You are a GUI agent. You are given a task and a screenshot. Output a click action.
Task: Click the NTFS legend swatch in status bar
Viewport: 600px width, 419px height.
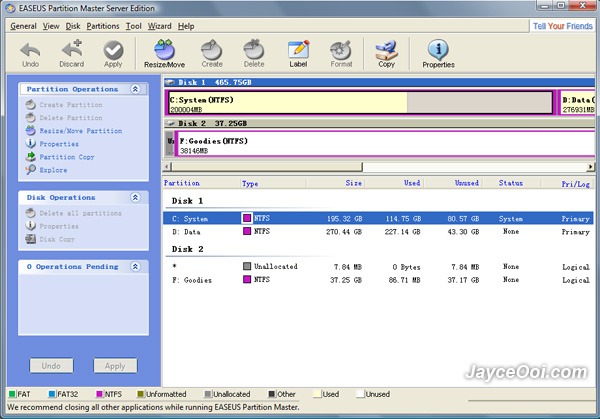pos(99,394)
